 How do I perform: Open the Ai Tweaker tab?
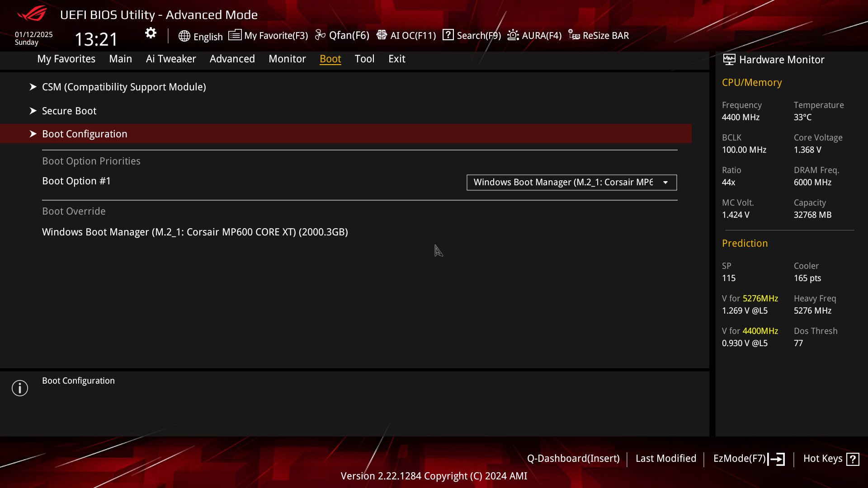(171, 59)
